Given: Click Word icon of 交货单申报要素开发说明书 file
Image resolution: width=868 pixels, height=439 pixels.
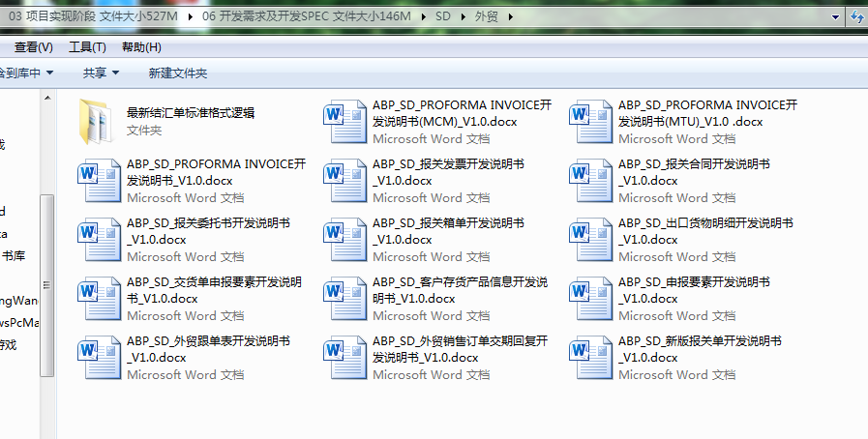Looking at the screenshot, I should (x=100, y=299).
